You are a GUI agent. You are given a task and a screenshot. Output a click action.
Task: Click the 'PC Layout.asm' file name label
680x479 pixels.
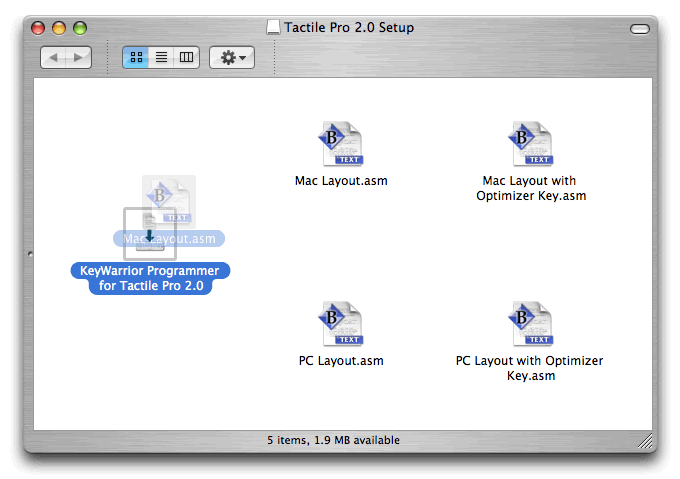click(x=341, y=361)
